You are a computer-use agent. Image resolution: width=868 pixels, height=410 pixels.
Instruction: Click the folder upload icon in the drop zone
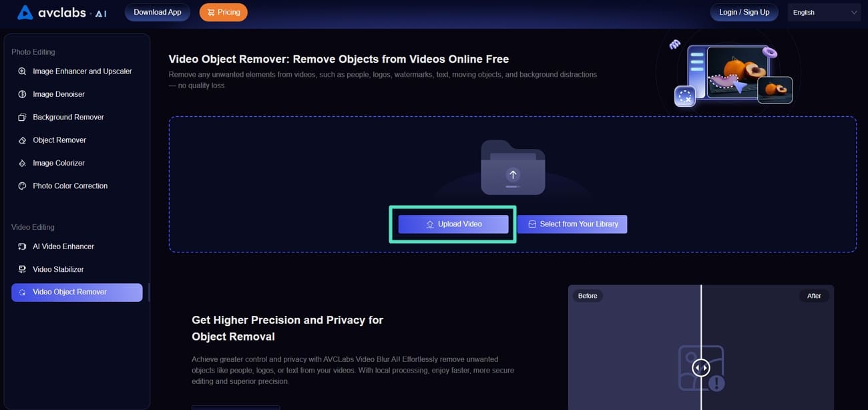click(x=513, y=168)
